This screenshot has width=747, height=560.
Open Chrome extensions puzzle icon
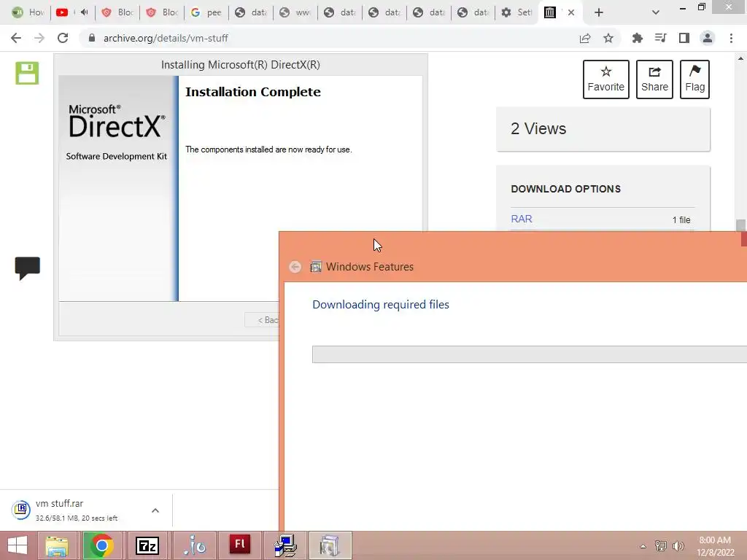(x=638, y=38)
